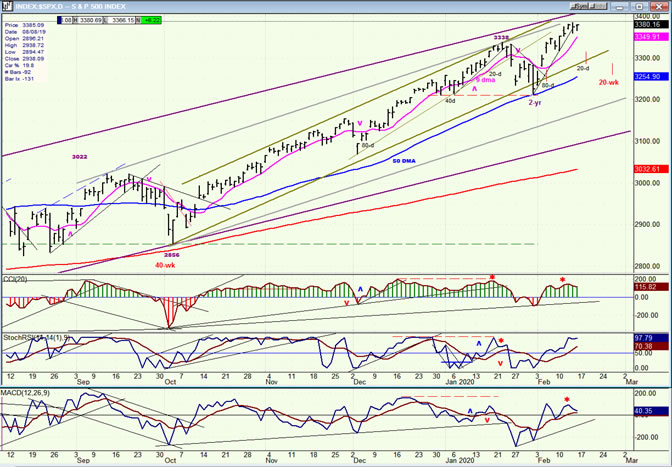Click the black 3380.16 last price tag
The height and width of the screenshot is (467, 672).
point(650,25)
